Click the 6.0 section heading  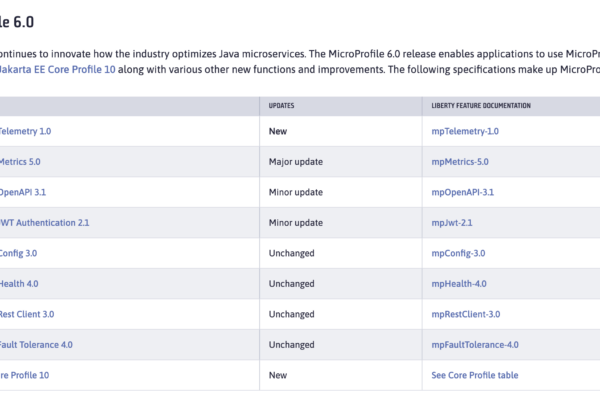pos(17,22)
